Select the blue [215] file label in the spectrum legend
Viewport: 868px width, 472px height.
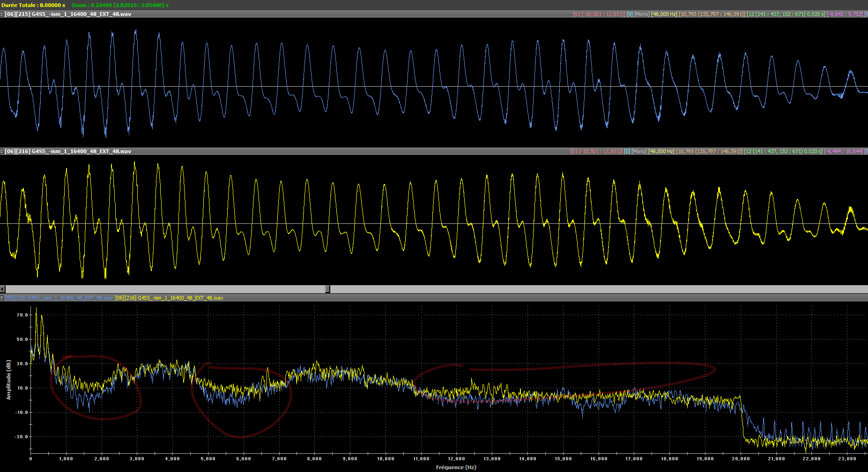(x=59, y=298)
